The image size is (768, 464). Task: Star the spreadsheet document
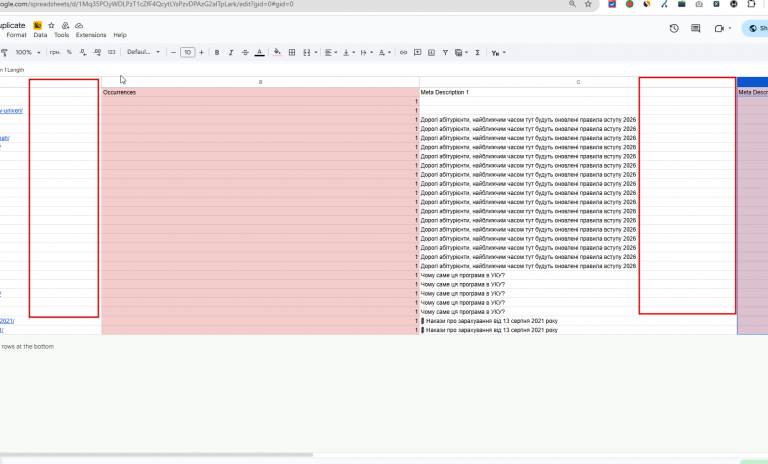point(51,25)
